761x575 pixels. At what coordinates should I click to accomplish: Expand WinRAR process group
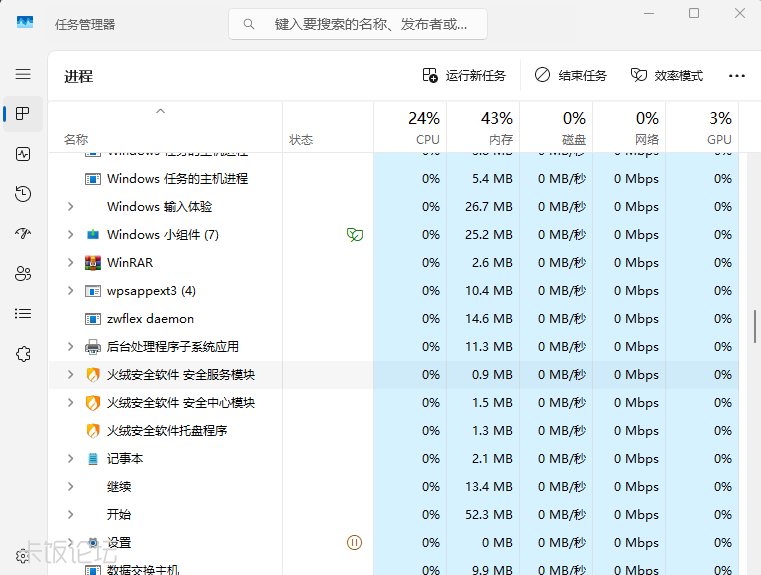pos(70,263)
